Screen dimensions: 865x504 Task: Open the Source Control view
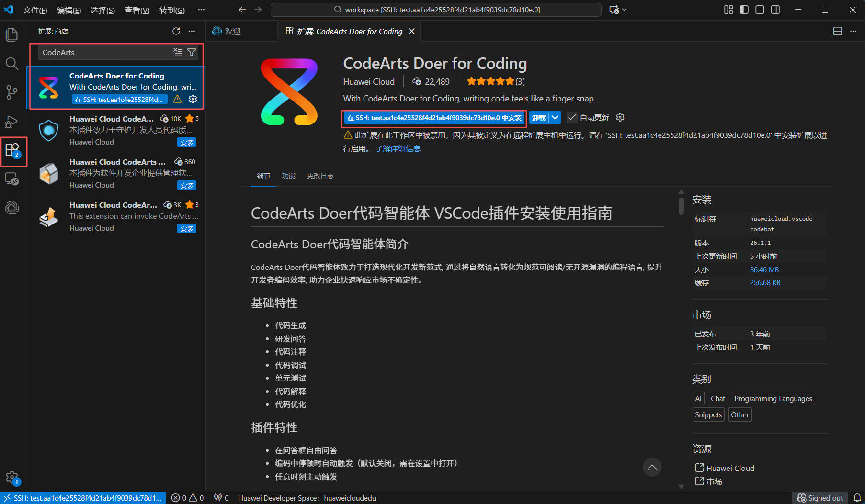click(12, 92)
